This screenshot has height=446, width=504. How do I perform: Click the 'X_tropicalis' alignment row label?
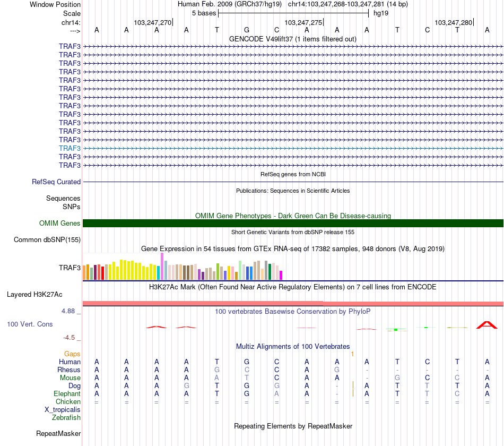click(63, 410)
